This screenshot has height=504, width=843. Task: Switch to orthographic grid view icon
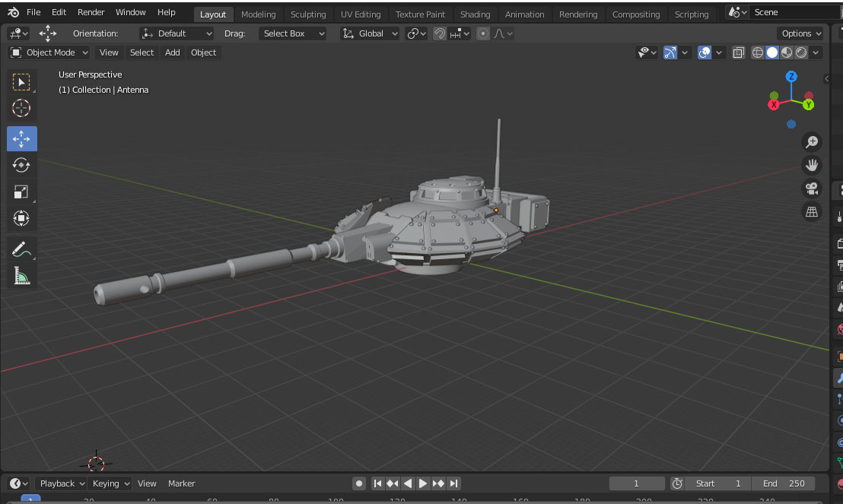pyautogui.click(x=812, y=212)
